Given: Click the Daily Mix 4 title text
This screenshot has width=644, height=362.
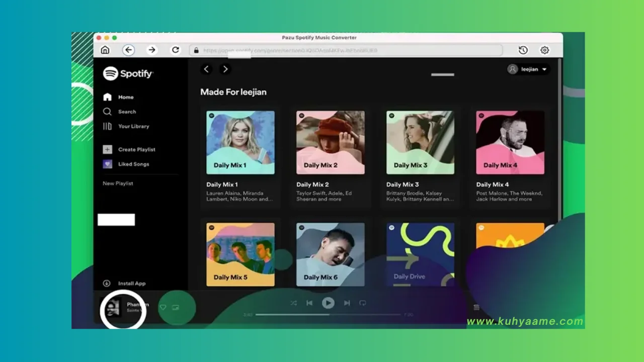Looking at the screenshot, I should click(x=493, y=185).
